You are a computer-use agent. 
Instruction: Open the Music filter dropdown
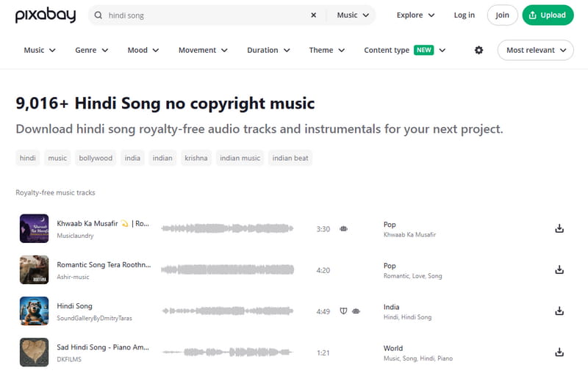(x=40, y=50)
